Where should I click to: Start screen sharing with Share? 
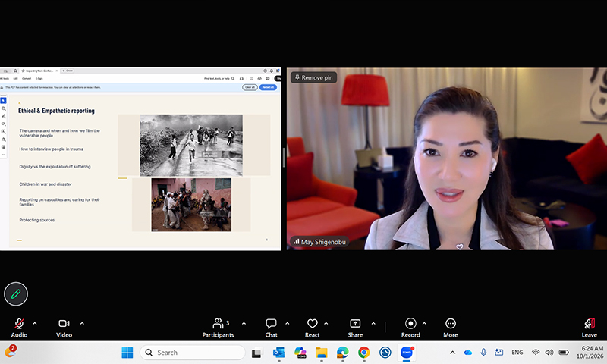tap(355, 328)
